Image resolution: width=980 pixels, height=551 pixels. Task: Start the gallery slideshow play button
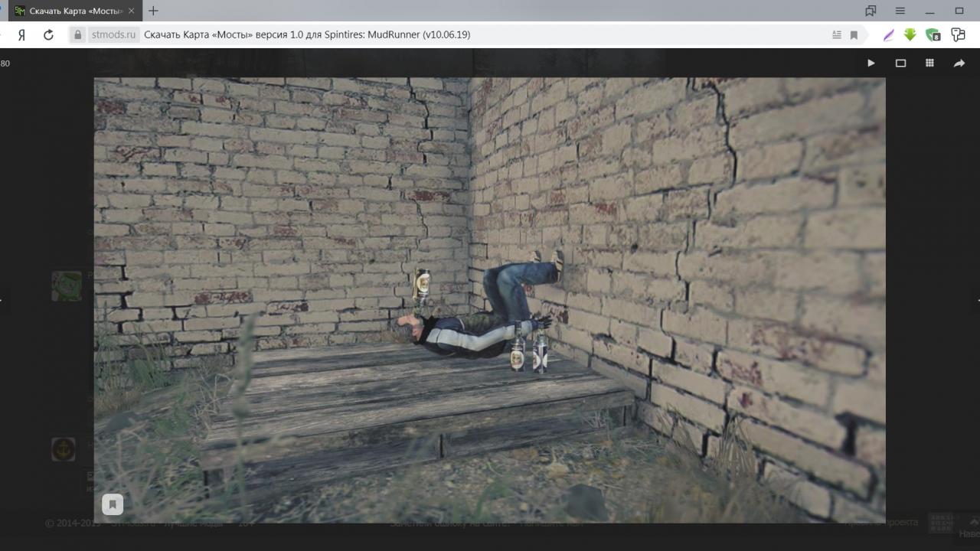click(x=871, y=64)
